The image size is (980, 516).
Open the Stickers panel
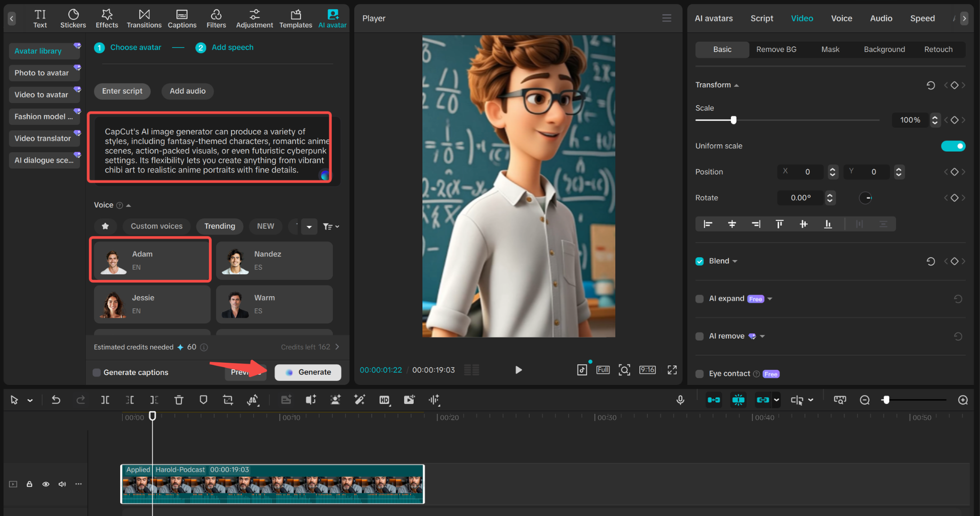[73, 19]
